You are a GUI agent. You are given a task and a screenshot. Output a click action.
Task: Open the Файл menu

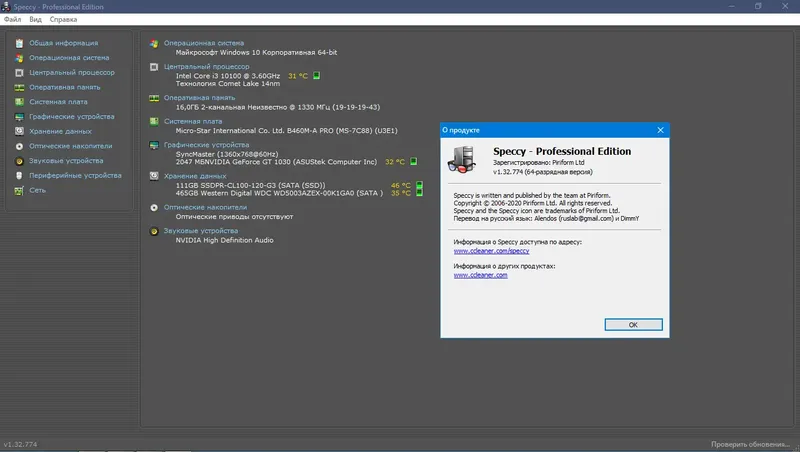(x=12, y=19)
